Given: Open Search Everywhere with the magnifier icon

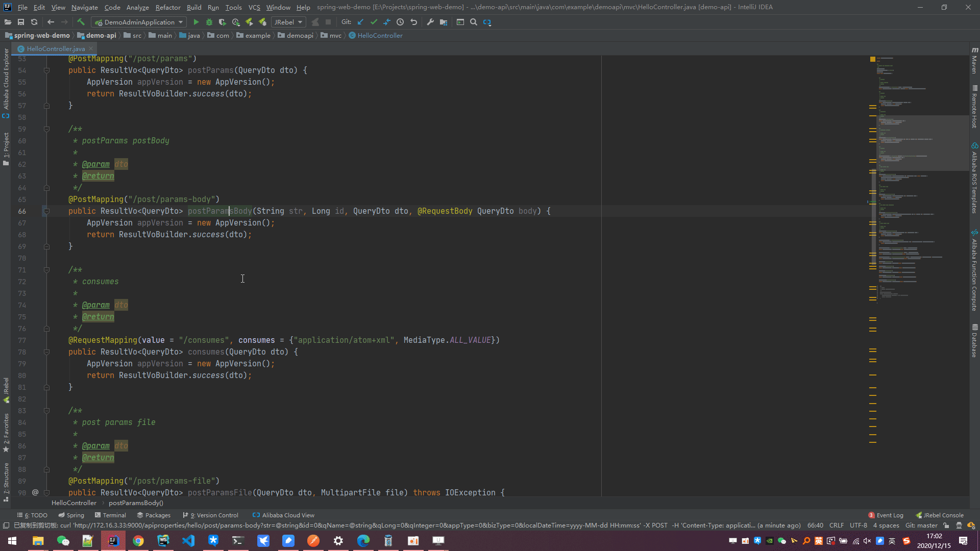Looking at the screenshot, I should [x=473, y=22].
